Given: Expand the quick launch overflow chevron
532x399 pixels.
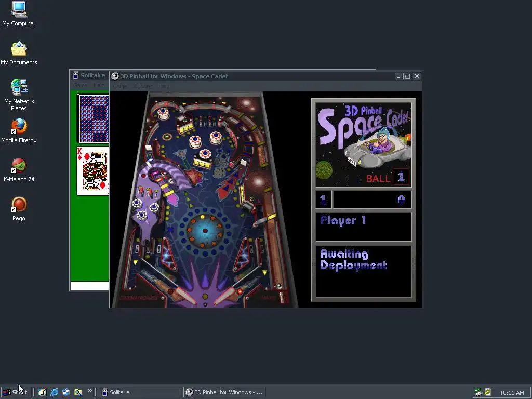Looking at the screenshot, I should point(89,391).
